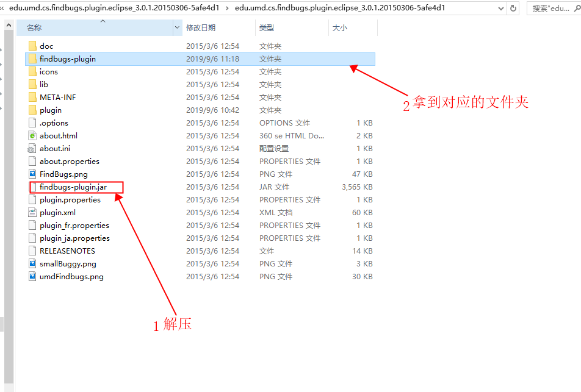Click the navigation pane scrollbar up arrow

coord(9,26)
